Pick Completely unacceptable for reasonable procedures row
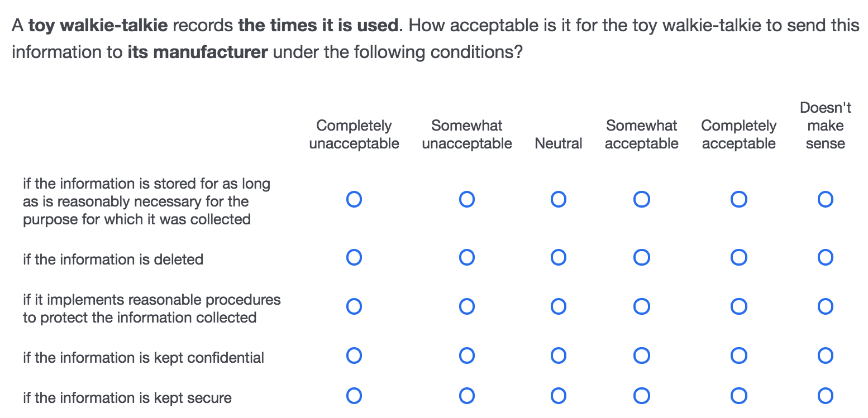This screenshot has height=418, width=868. [x=354, y=306]
